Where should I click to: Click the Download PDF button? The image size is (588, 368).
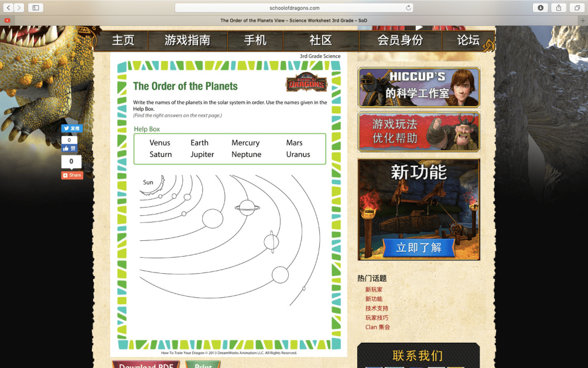pos(146,365)
